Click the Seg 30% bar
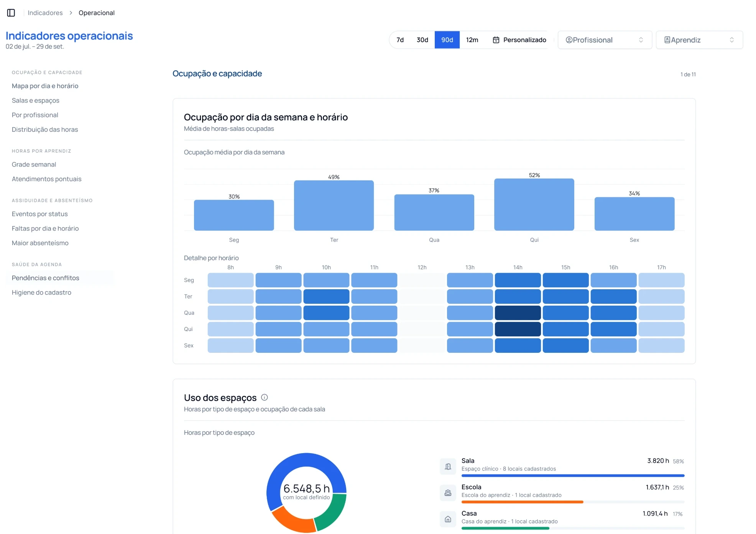This screenshot has height=534, width=756. point(234,215)
